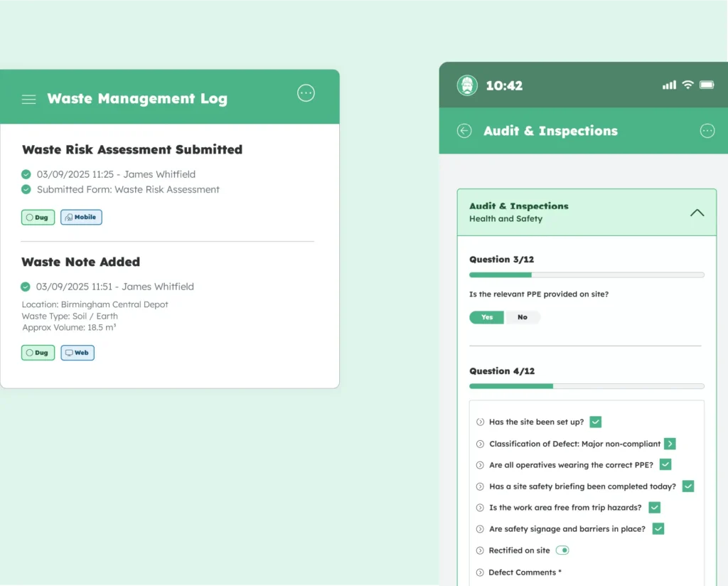The height and width of the screenshot is (586, 728).
Task: Toggle 'work area free from trip hazards' checkbox
Action: coord(654,508)
